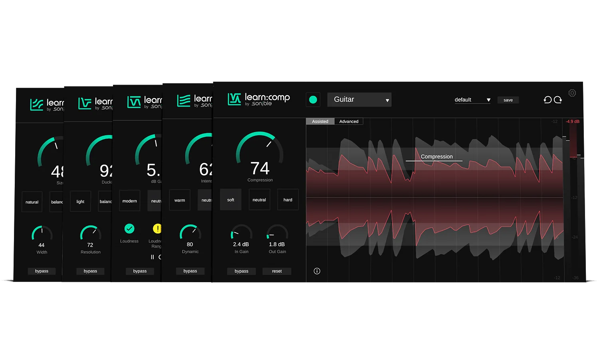Screen dimensions: 599x364
Task: Select the soft compression style
Action: [x=231, y=200]
